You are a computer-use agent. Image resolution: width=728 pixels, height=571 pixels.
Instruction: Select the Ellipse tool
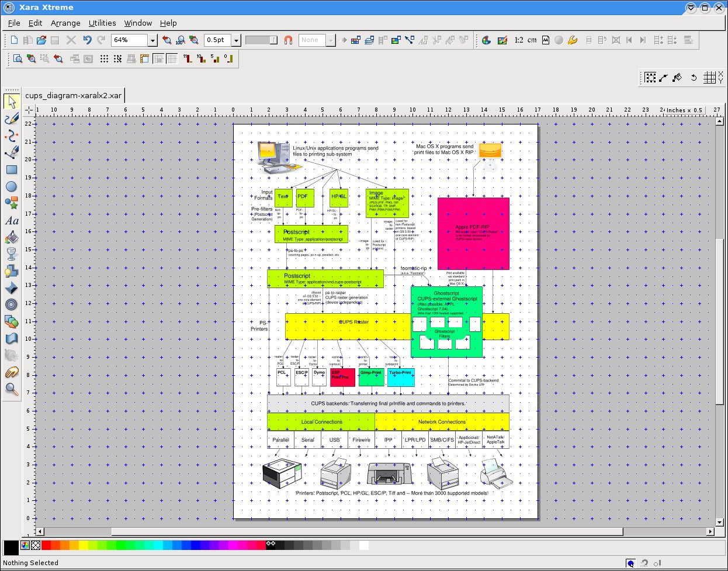[x=12, y=186]
